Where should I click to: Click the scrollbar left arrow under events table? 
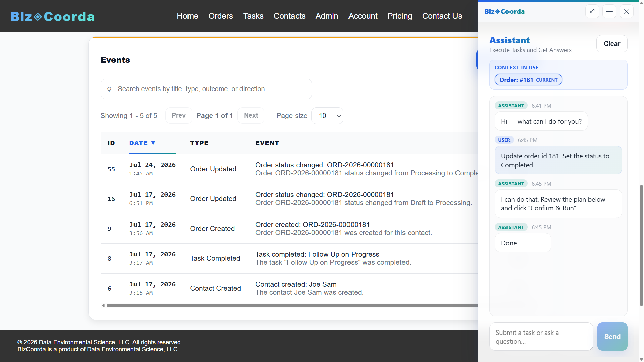coord(103,306)
